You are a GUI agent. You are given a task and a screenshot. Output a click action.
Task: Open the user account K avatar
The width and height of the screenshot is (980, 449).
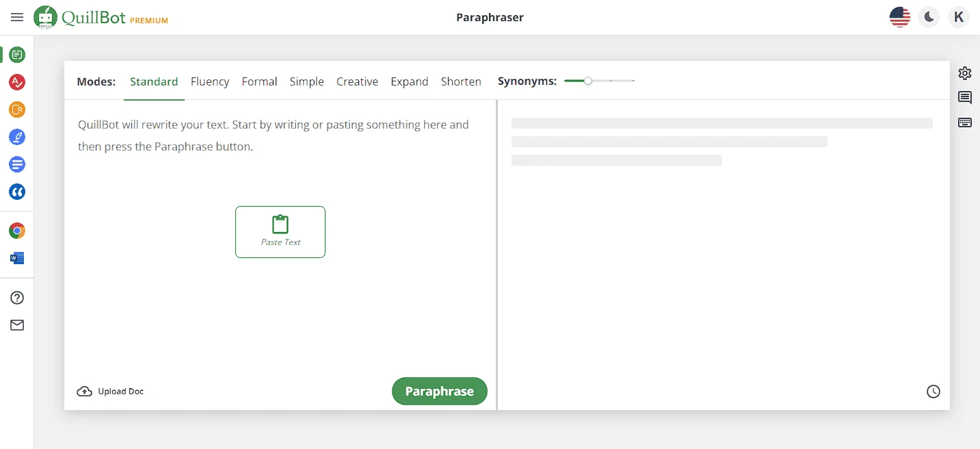pos(959,17)
